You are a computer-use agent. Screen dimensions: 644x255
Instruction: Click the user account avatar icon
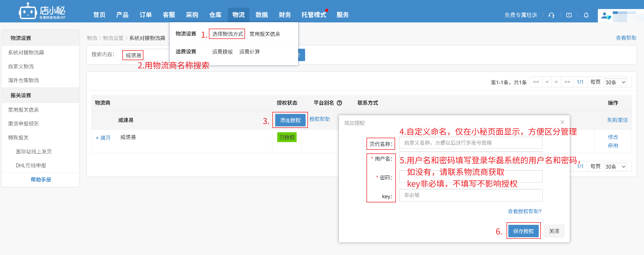(606, 16)
